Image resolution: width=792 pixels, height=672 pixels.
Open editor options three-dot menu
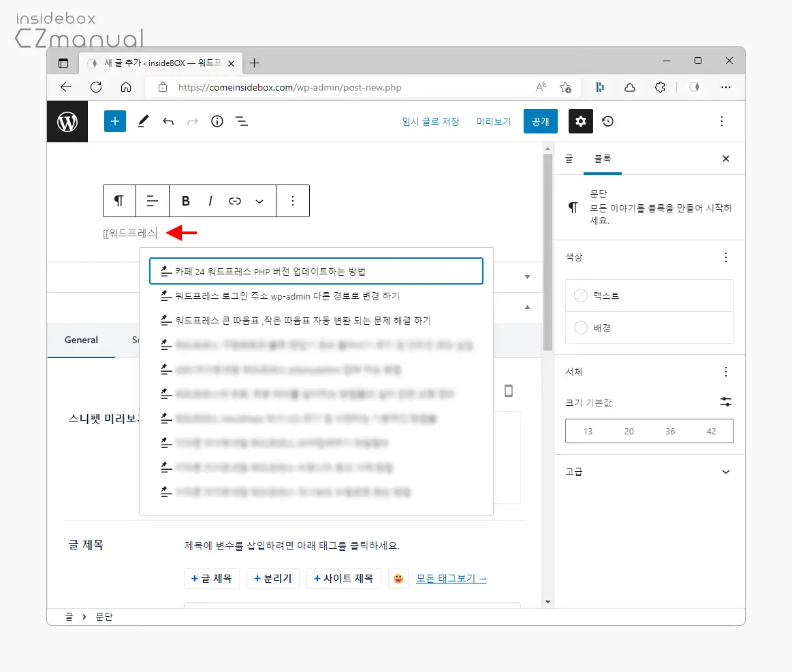tap(722, 121)
